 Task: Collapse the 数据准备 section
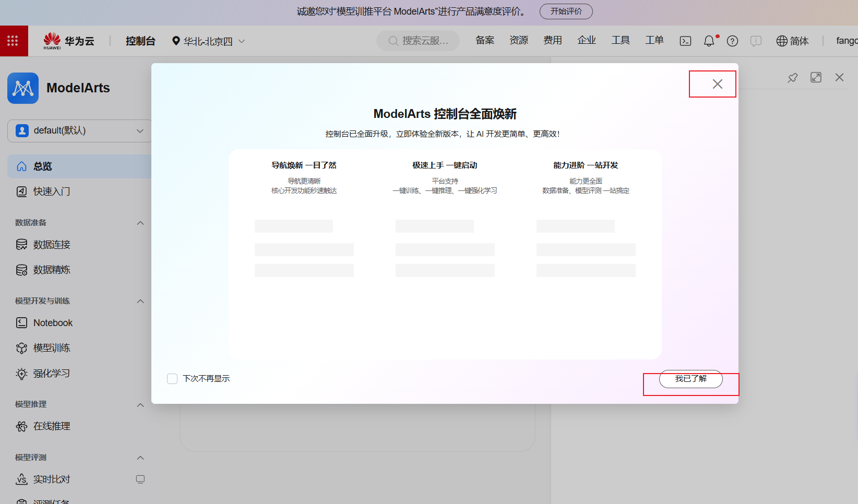point(140,223)
